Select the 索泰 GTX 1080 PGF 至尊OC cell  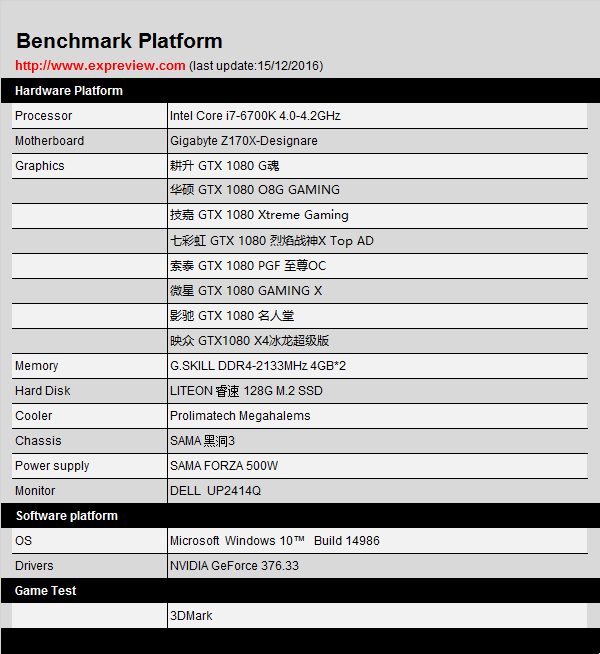(377, 266)
